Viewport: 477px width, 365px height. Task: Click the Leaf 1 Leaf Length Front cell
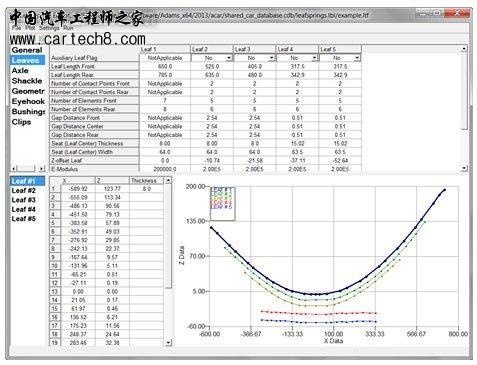[x=165, y=66]
